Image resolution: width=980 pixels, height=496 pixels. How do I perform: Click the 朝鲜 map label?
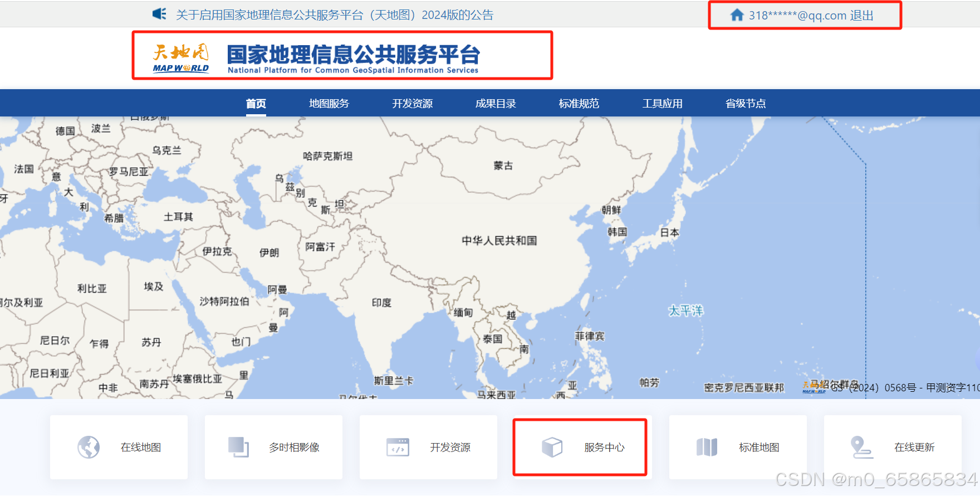(611, 210)
